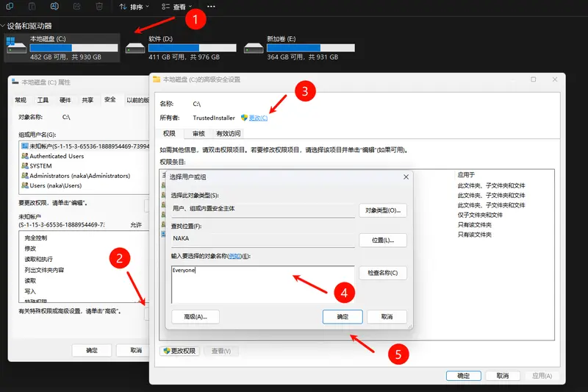This screenshot has height=392, width=588.
Task: Click the 示例 link in select dialog
Action: [x=234, y=256]
